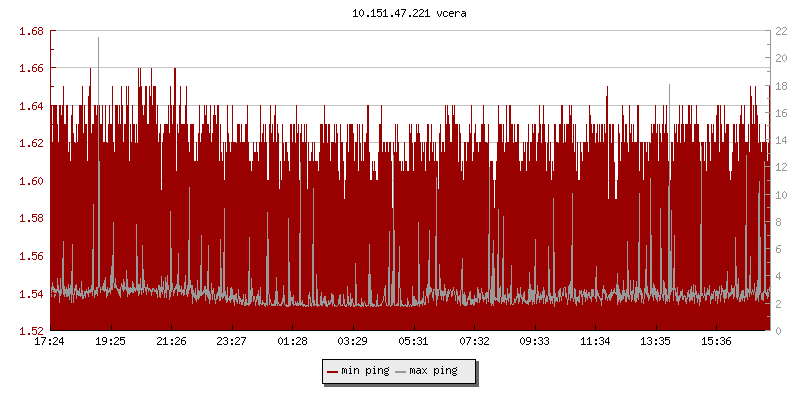The image size is (800, 400).
Task: Click the 17:24 time axis label
Action: [x=50, y=341]
